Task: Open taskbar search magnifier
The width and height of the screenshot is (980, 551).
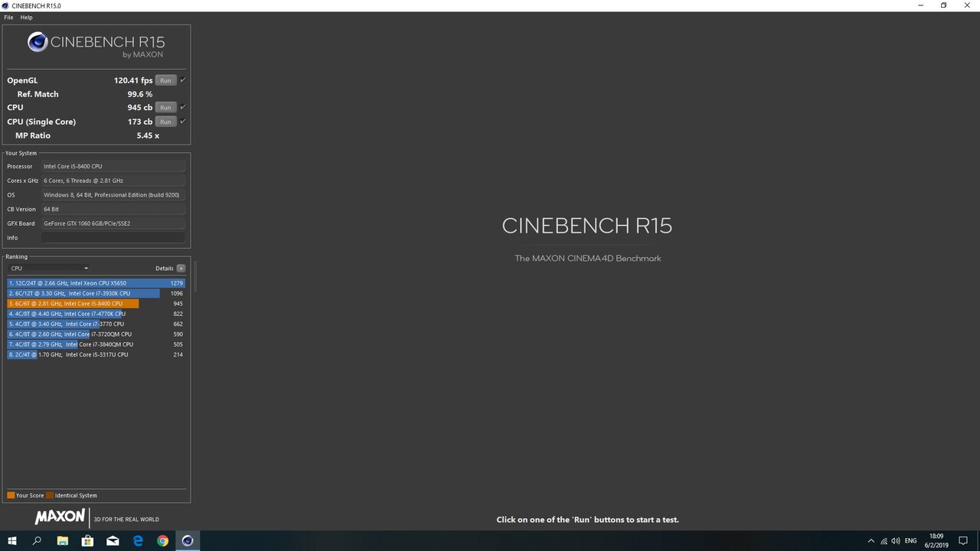Action: click(x=37, y=541)
